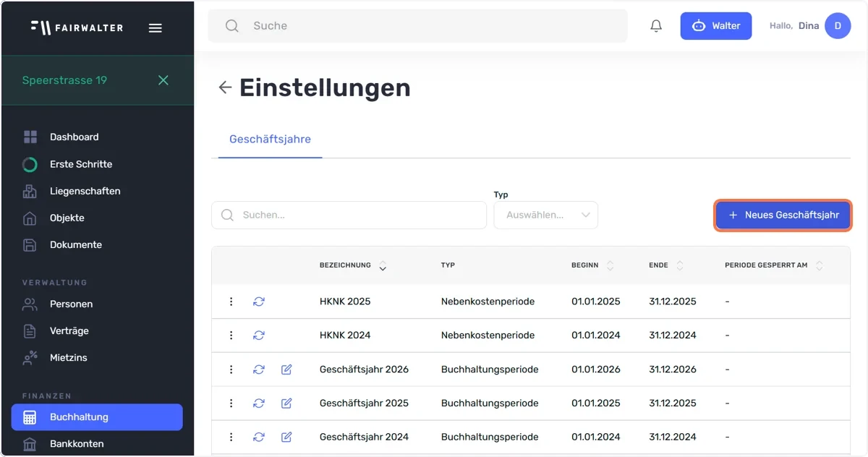Go back using the arrow next to Einstellungen
This screenshot has width=868, height=457.
[225, 87]
